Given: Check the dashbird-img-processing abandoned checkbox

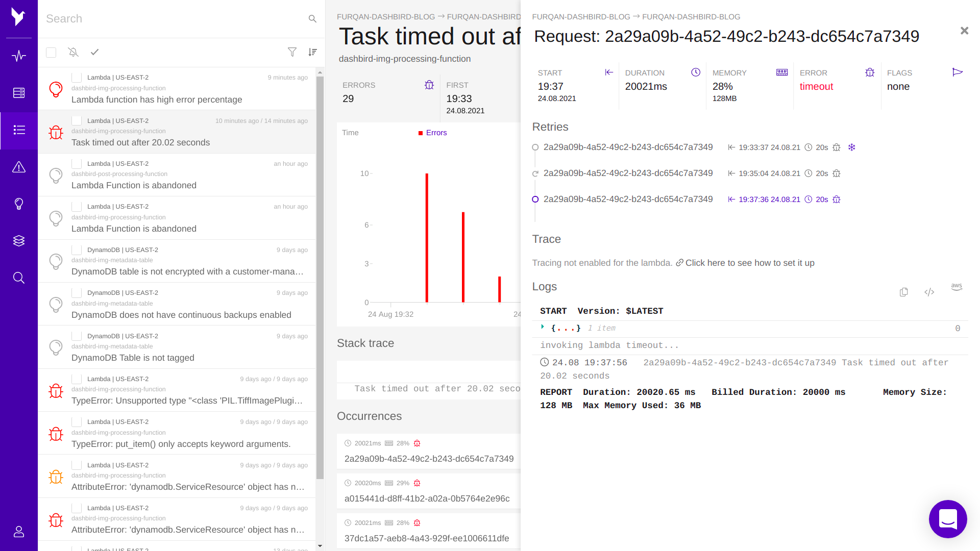Looking at the screenshot, I should [77, 207].
